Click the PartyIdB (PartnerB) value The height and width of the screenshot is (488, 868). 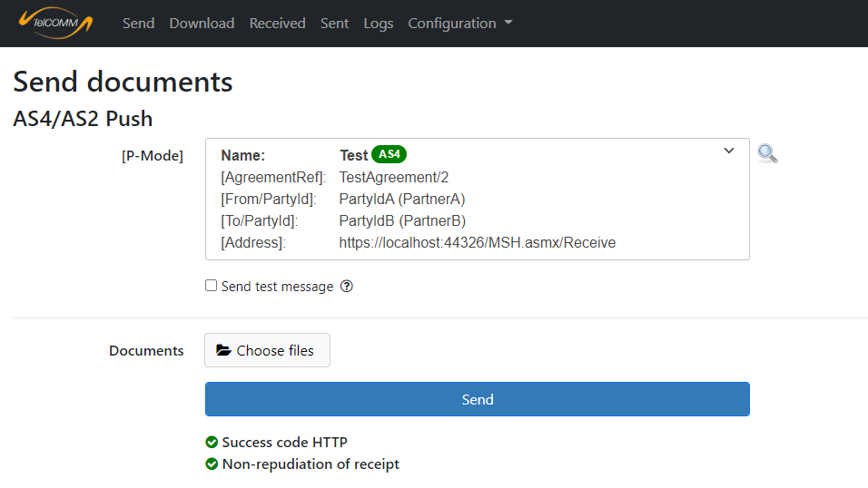[x=402, y=220]
